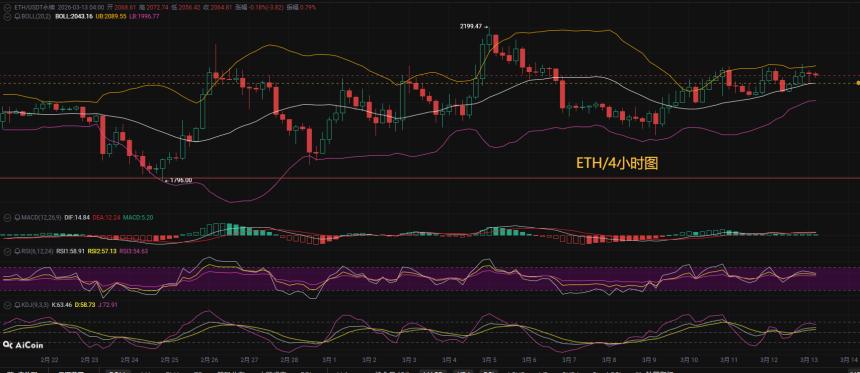Click the 3月 3 date label
This screenshot has height=373, width=860.
point(409,360)
